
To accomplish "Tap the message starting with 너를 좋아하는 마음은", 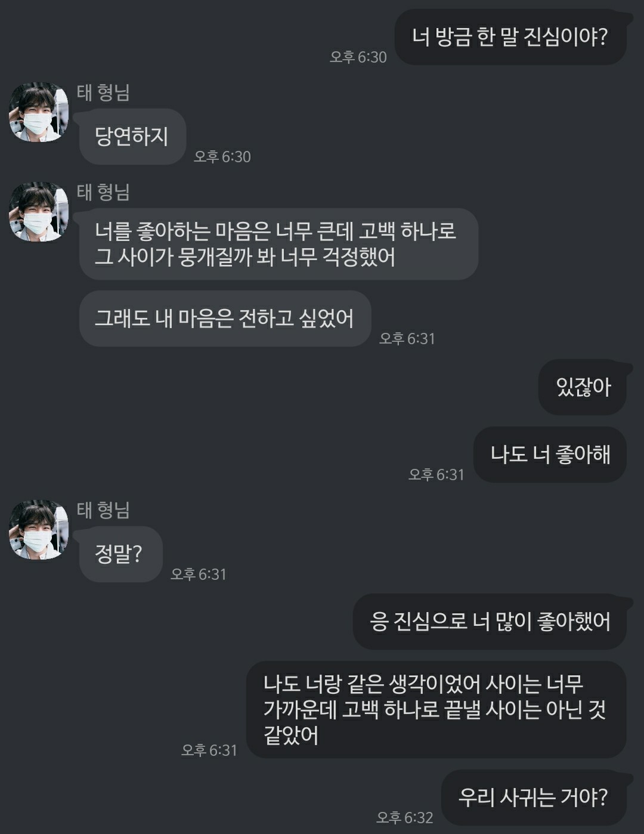I will point(278,244).
